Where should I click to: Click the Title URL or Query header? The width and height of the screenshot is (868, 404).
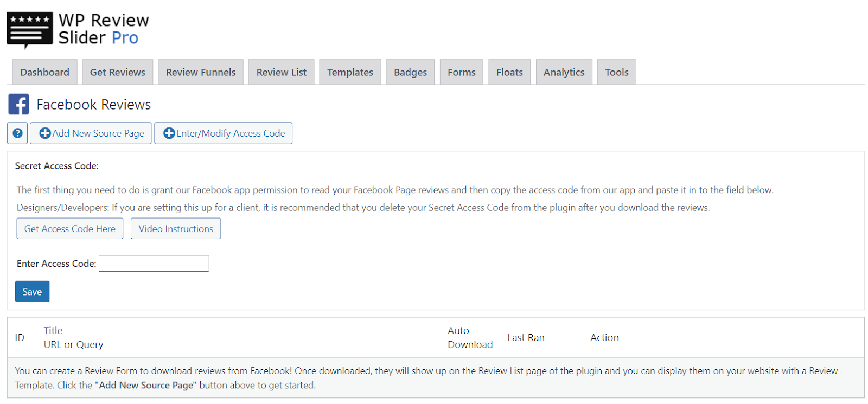(73, 338)
